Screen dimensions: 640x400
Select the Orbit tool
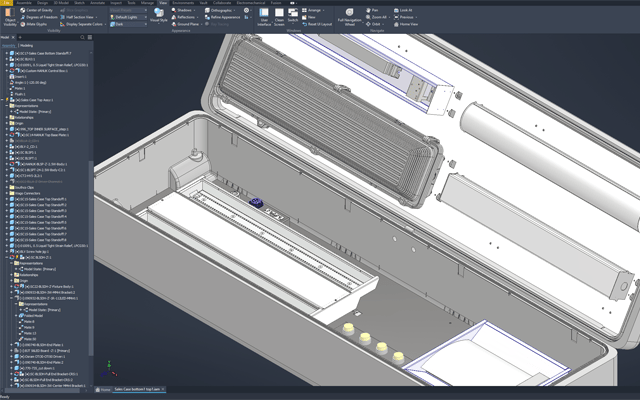tap(373, 24)
